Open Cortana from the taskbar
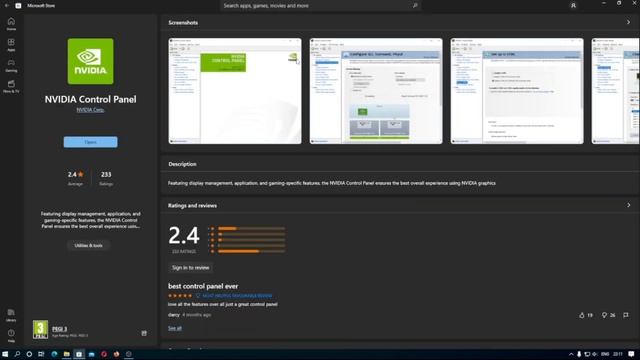This screenshot has width=640, height=360. (29, 354)
